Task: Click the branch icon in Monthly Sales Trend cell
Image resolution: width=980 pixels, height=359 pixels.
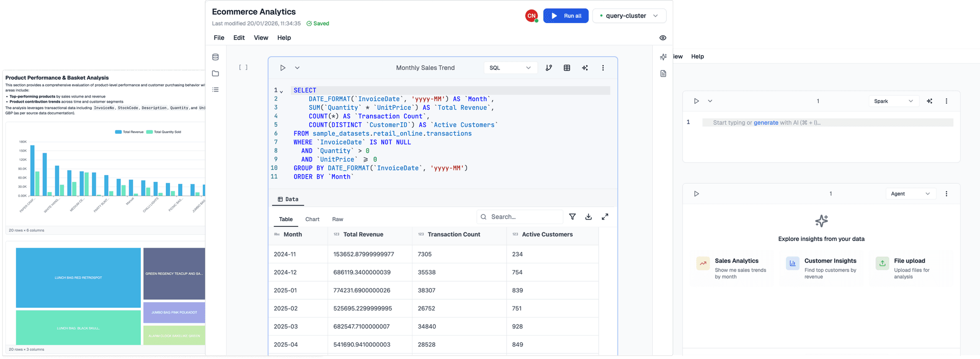Action: [549, 68]
